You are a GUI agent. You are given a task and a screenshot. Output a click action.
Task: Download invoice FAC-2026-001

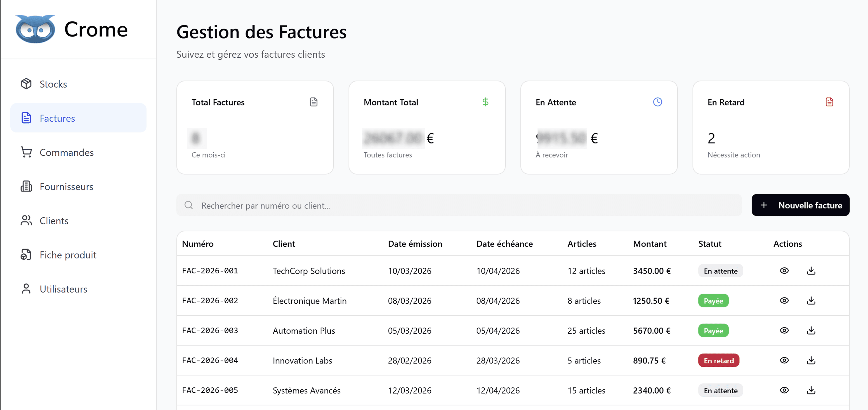(811, 271)
